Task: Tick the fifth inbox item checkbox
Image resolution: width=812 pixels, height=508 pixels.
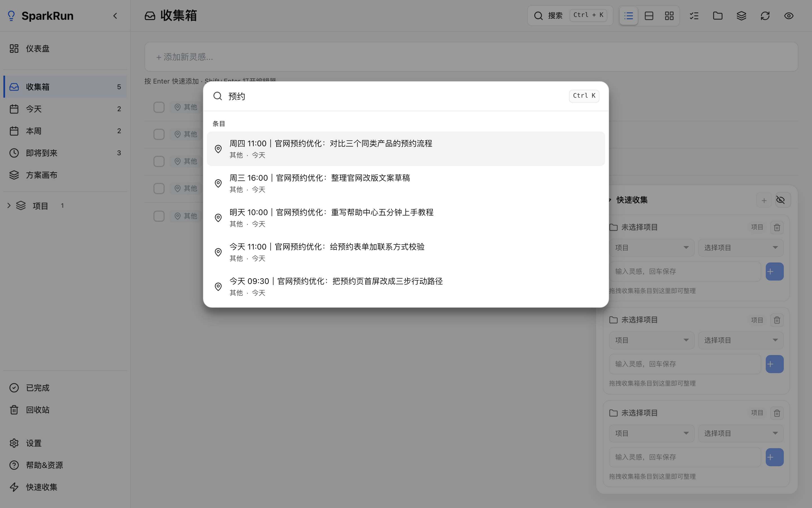Action: [159, 216]
